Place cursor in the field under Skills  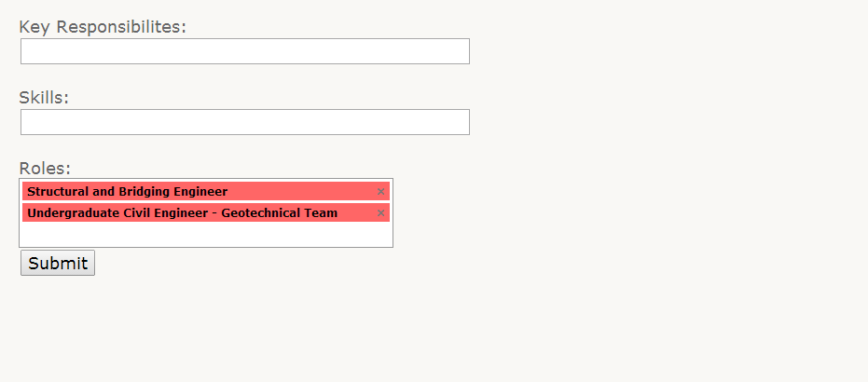(244, 122)
